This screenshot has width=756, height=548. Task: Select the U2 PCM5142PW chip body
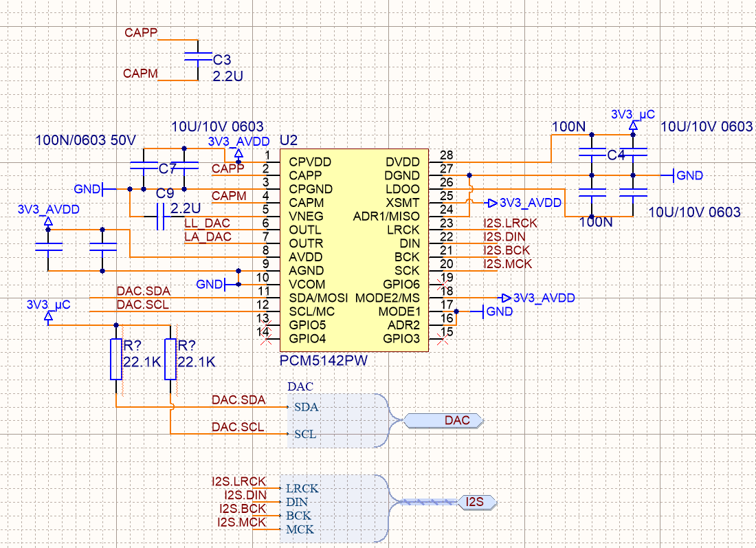[354, 250]
